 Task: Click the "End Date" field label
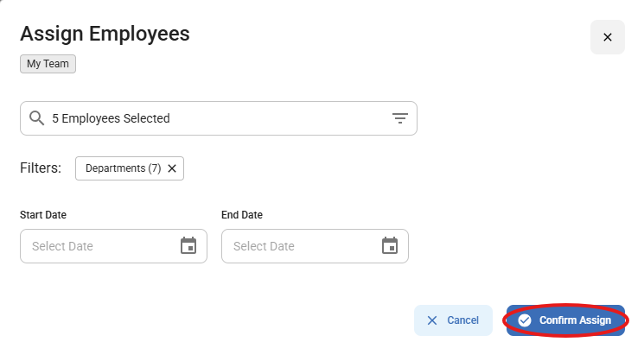click(x=242, y=215)
